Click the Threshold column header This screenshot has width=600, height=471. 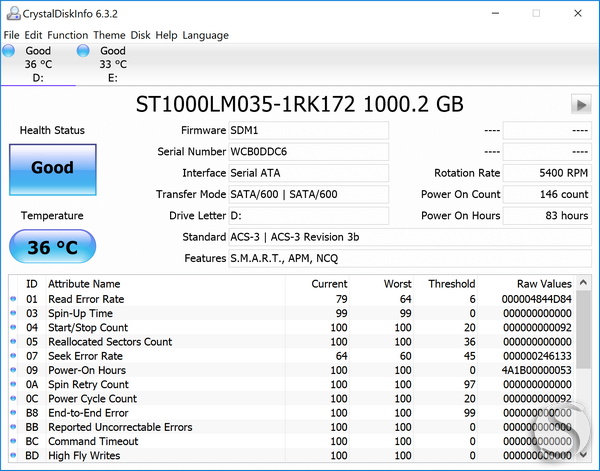coord(452,284)
